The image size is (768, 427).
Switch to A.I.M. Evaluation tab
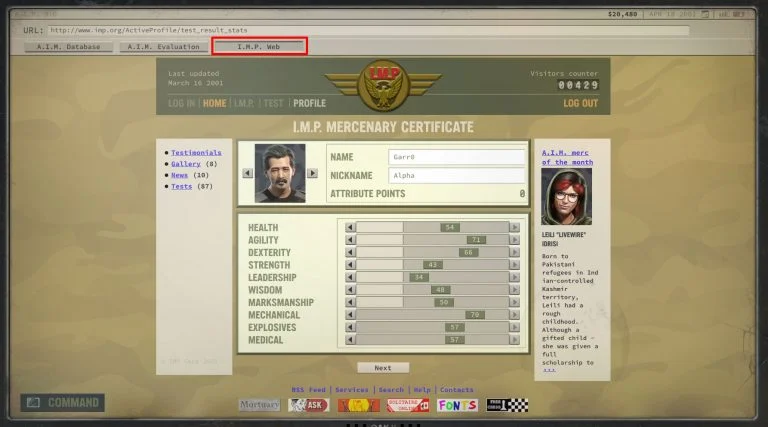point(164,47)
